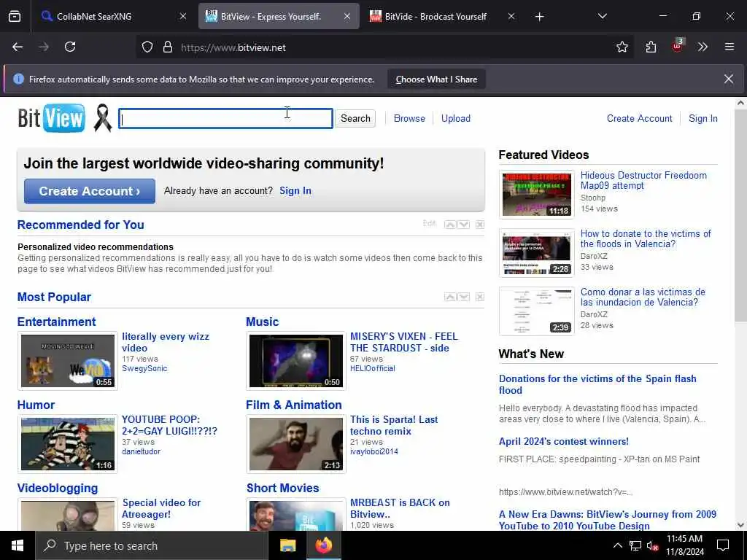Image resolution: width=747 pixels, height=560 pixels.
Task: Switch to the CollabNet SearXNG tab
Action: 112,16
